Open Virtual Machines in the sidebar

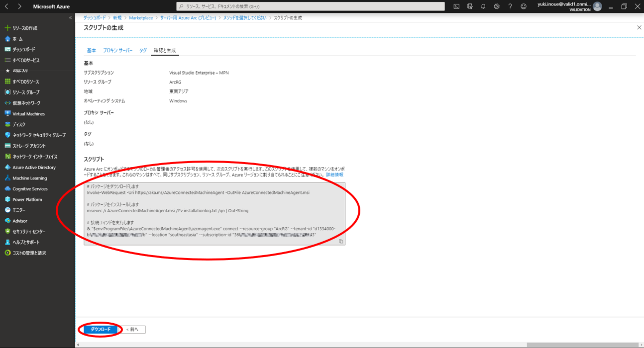[28, 114]
